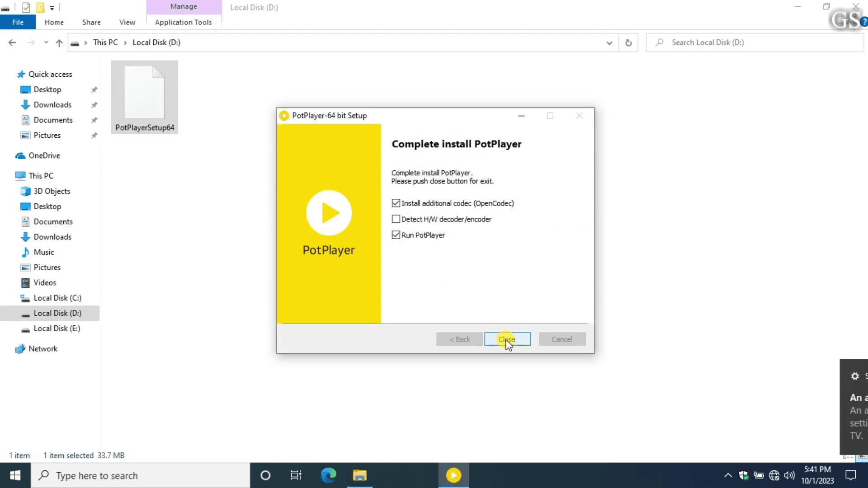
Task: Click the Cancel button in PotPlayer Setup
Action: pos(562,339)
